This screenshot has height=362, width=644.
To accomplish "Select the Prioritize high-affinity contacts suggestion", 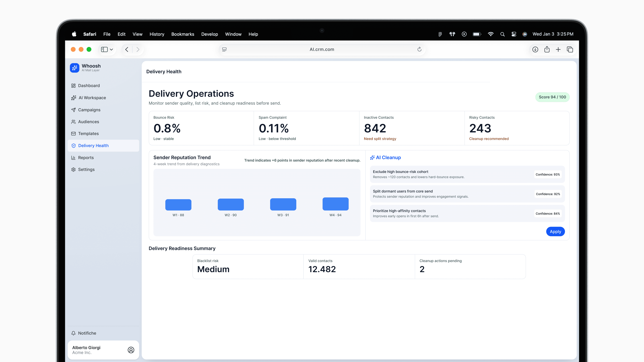I will (x=467, y=213).
